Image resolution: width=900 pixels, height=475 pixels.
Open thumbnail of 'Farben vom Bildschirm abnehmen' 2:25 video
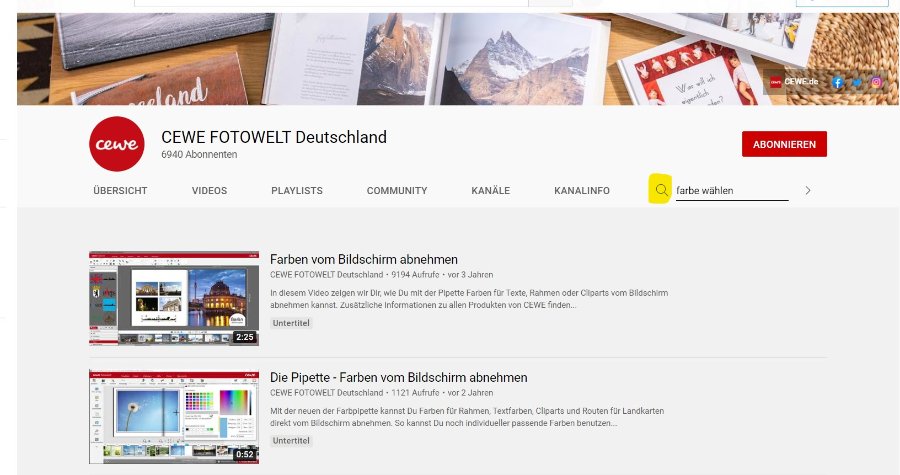click(x=174, y=298)
